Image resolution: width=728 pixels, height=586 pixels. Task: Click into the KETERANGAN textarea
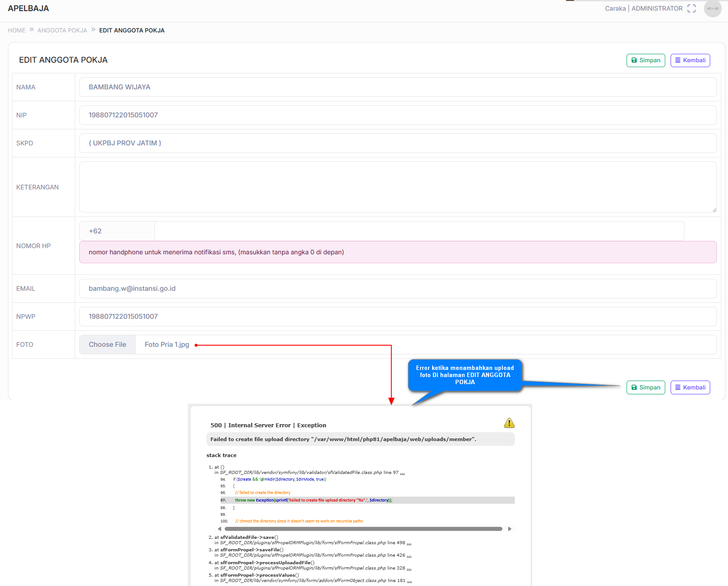[x=397, y=187]
